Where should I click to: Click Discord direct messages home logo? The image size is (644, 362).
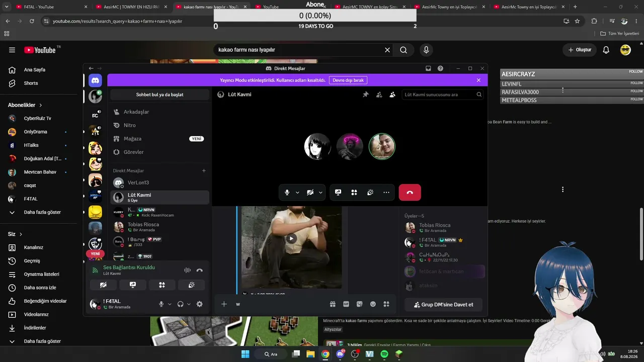click(95, 80)
